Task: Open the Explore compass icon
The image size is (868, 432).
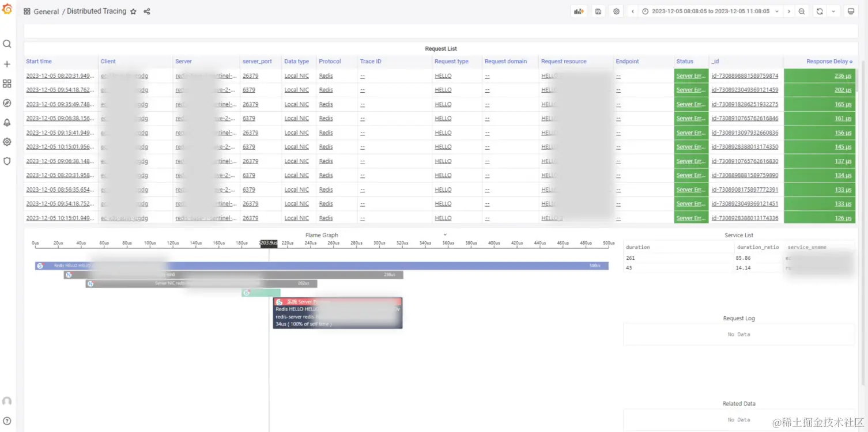Action: coord(7,104)
